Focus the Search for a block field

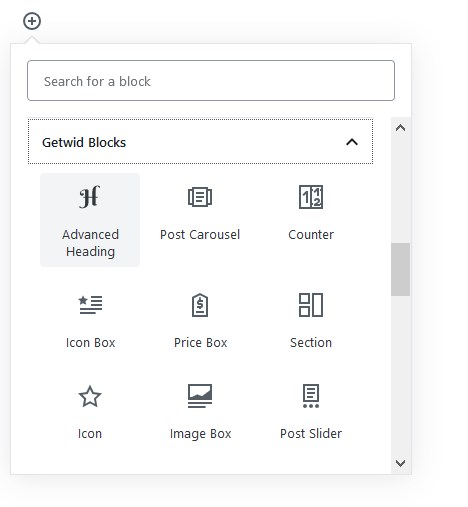point(211,81)
